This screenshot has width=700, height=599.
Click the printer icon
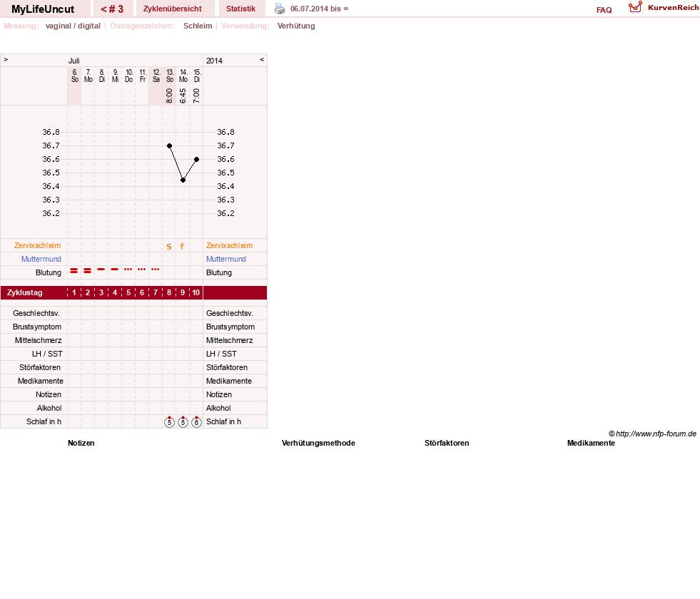280,9
